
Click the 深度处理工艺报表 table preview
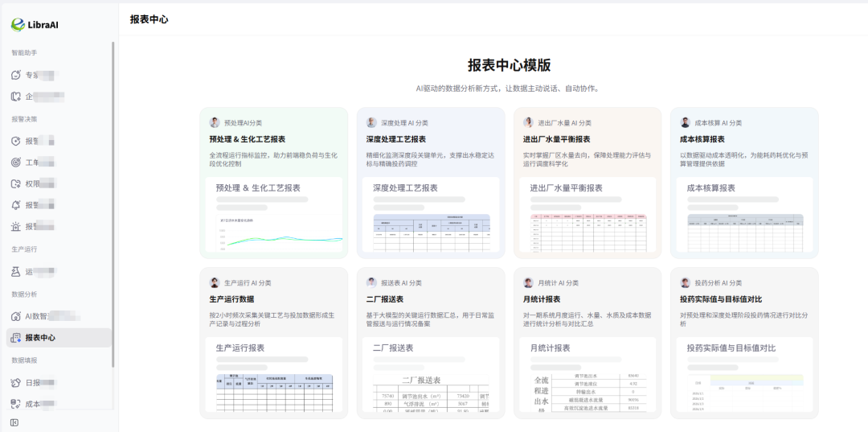pyautogui.click(x=432, y=232)
